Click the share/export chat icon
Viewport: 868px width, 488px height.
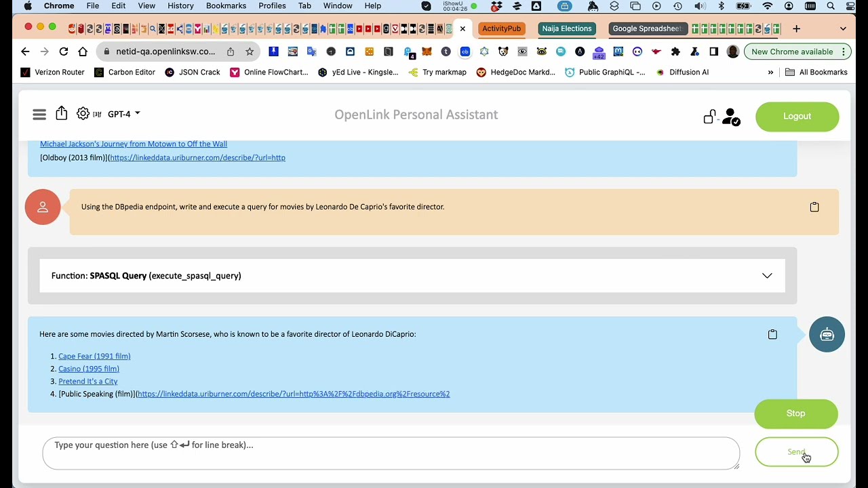[62, 113]
